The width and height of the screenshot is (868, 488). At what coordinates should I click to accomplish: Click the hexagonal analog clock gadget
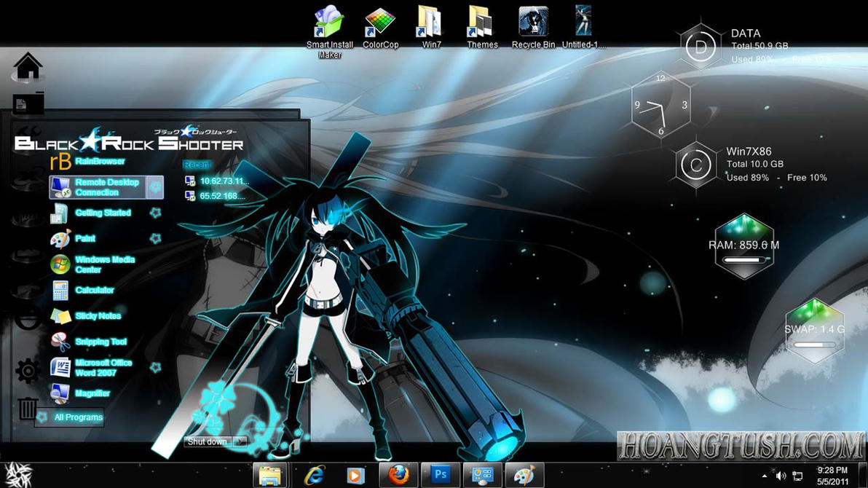[x=660, y=105]
